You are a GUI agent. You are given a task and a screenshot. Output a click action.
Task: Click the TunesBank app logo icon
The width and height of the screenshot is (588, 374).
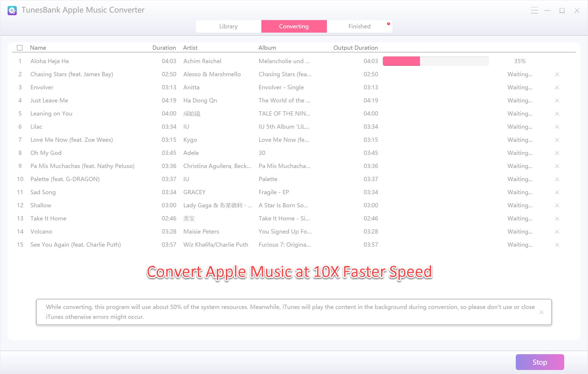[12, 10]
